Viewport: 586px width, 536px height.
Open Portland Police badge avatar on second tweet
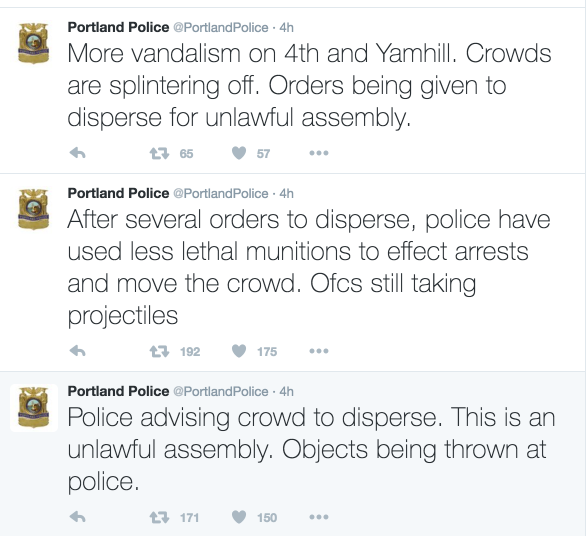pos(34,209)
